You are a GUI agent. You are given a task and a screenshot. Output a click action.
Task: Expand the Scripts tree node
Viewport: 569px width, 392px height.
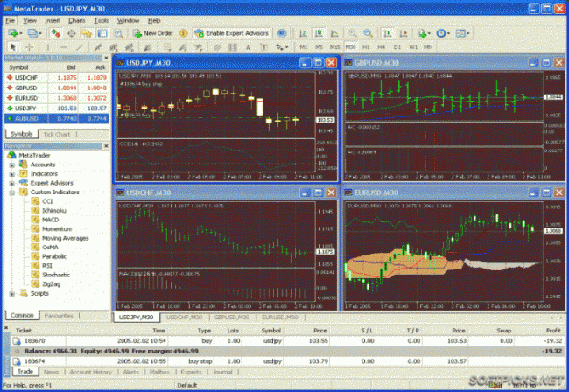coord(11,294)
